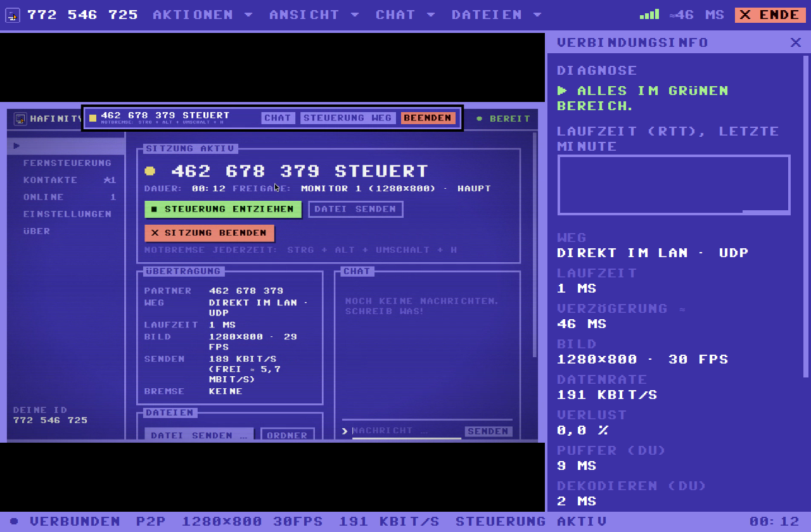
Task: Click the STEUERUNG WEG button
Action: (x=348, y=118)
